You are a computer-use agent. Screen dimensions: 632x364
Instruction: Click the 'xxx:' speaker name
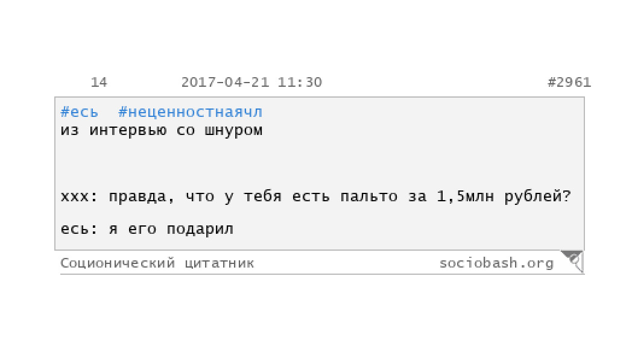(79, 197)
